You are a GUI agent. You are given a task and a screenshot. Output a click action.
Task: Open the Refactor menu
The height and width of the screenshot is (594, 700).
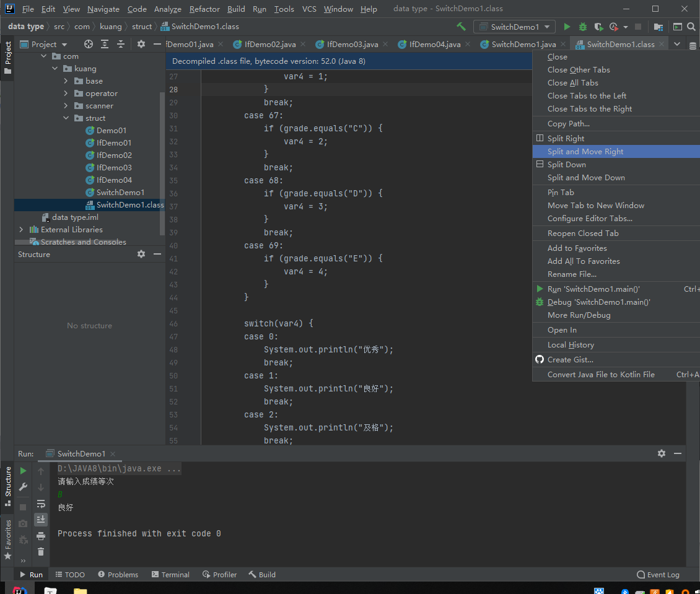(204, 9)
